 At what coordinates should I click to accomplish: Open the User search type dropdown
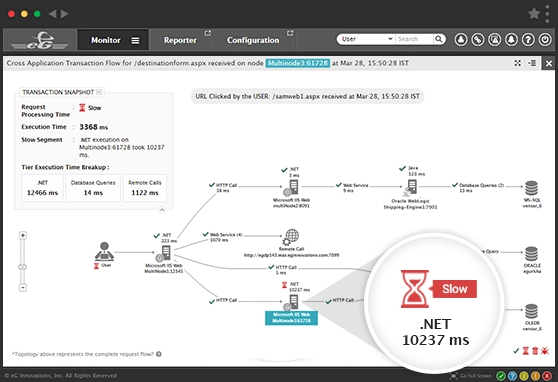point(366,39)
